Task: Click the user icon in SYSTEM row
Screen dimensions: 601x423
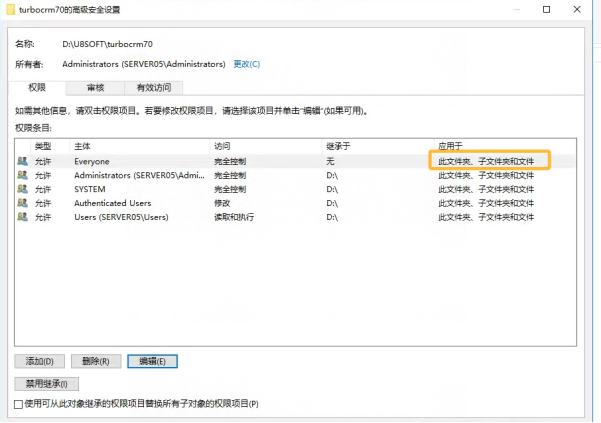Action: [23, 189]
